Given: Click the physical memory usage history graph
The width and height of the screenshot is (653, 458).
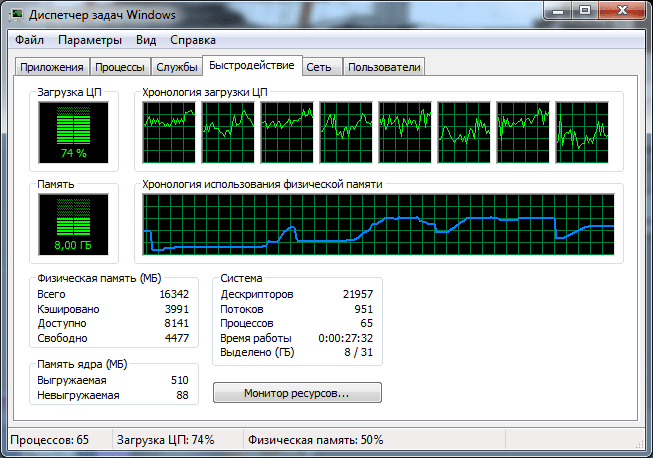Looking at the screenshot, I should [x=378, y=224].
